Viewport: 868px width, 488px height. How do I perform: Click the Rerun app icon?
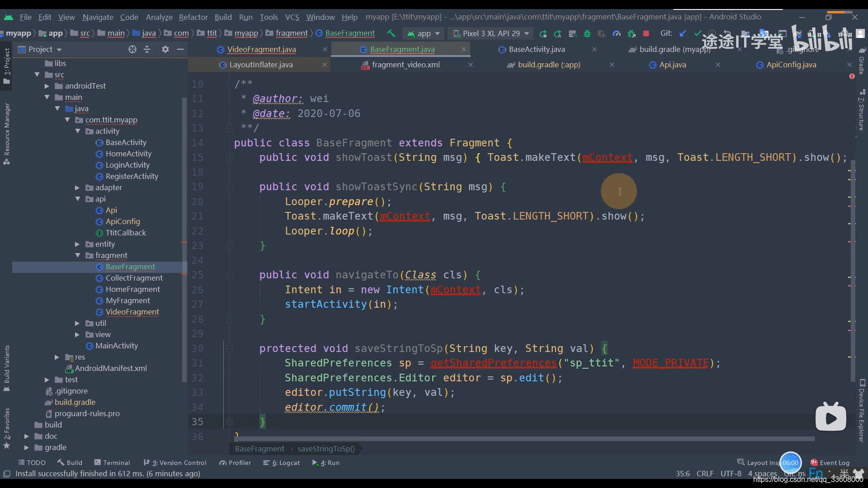[x=543, y=33]
